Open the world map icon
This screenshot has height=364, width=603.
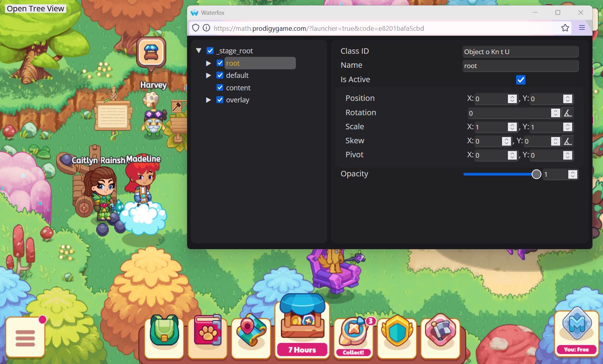251,337
